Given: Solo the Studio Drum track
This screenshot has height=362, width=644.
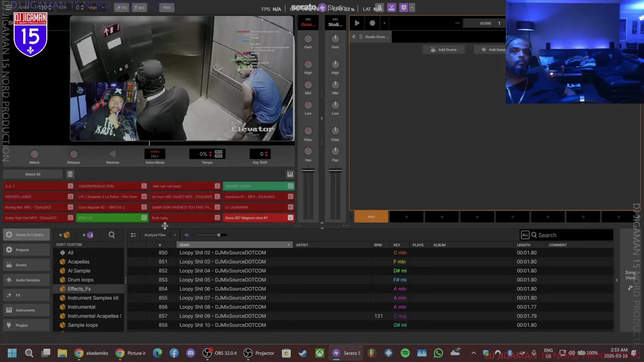Looking at the screenshot, I should click(x=361, y=37).
